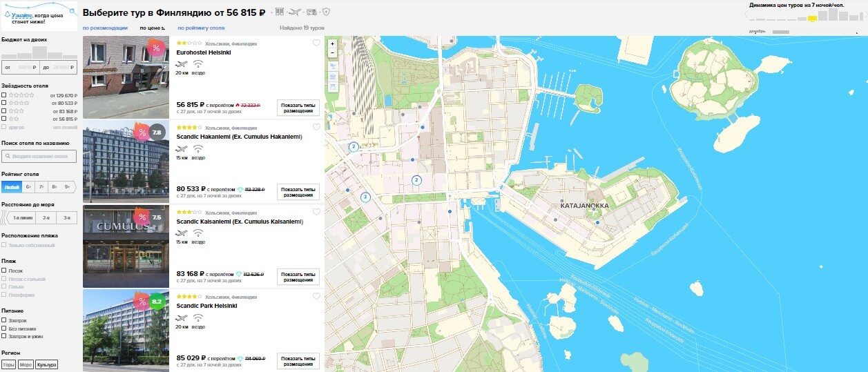The height and width of the screenshot is (372, 868).
Task: Show room types for Scandic Hakaniemi
Action: click(298, 192)
